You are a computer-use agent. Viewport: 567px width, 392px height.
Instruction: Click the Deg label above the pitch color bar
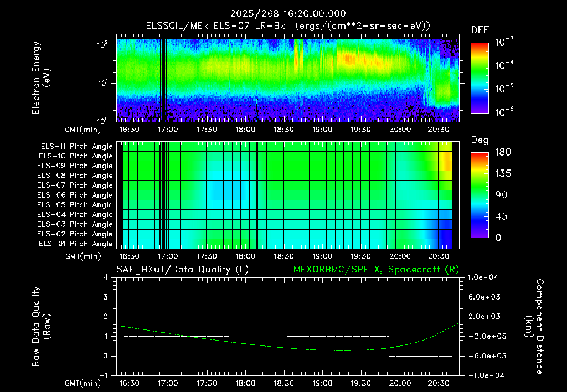click(480, 140)
